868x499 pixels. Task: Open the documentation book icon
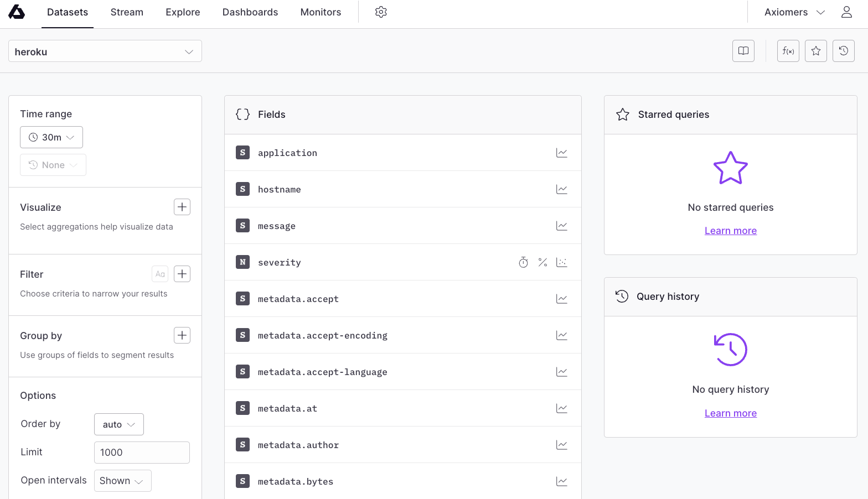(x=743, y=51)
